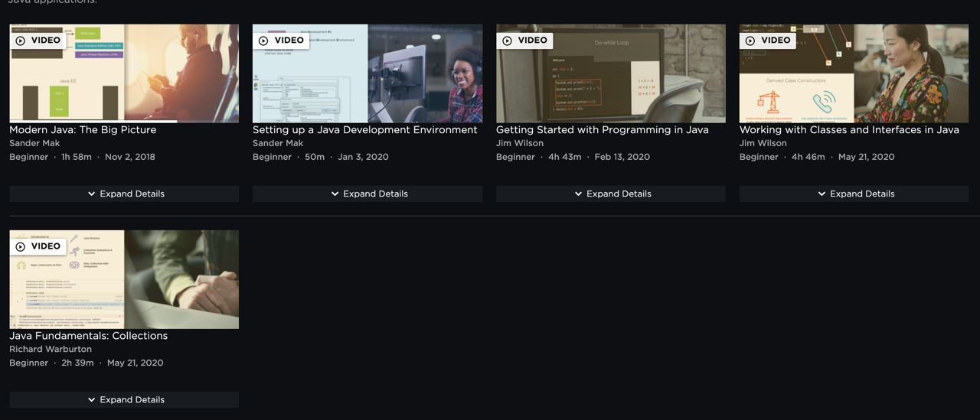
Task: Open the Collections course thumbnail image
Action: click(124, 279)
